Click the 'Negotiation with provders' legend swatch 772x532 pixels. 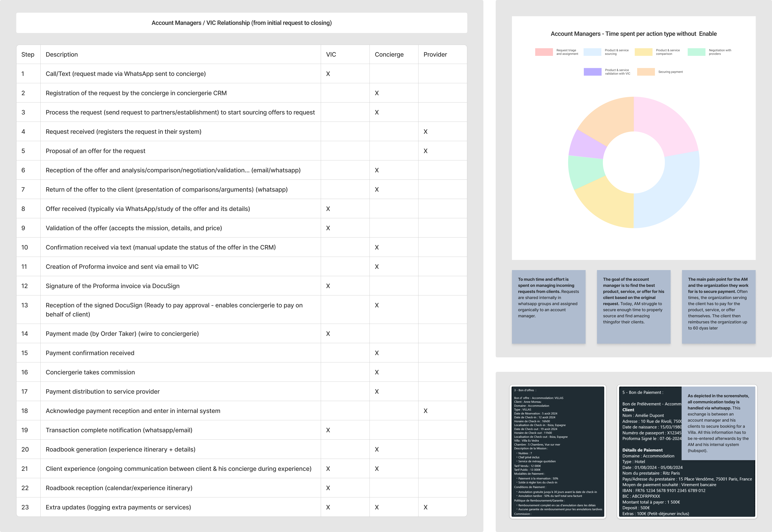pyautogui.click(x=696, y=52)
